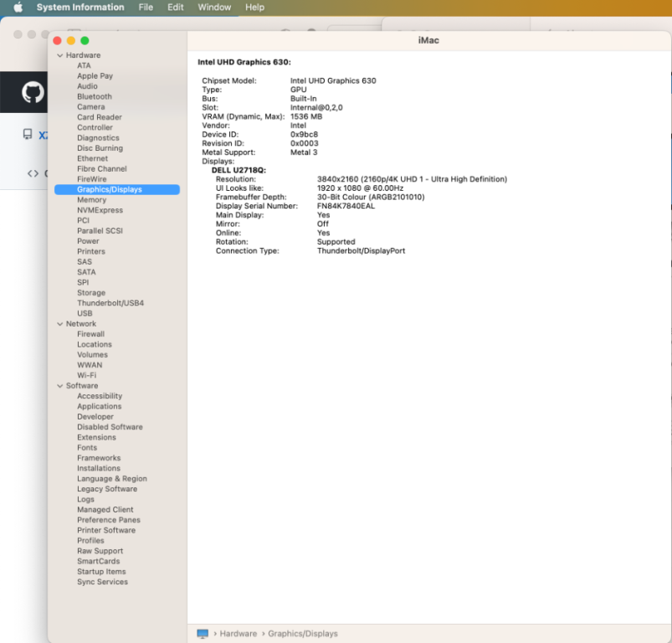
Task: Click the red close window button
Action: tap(58, 40)
